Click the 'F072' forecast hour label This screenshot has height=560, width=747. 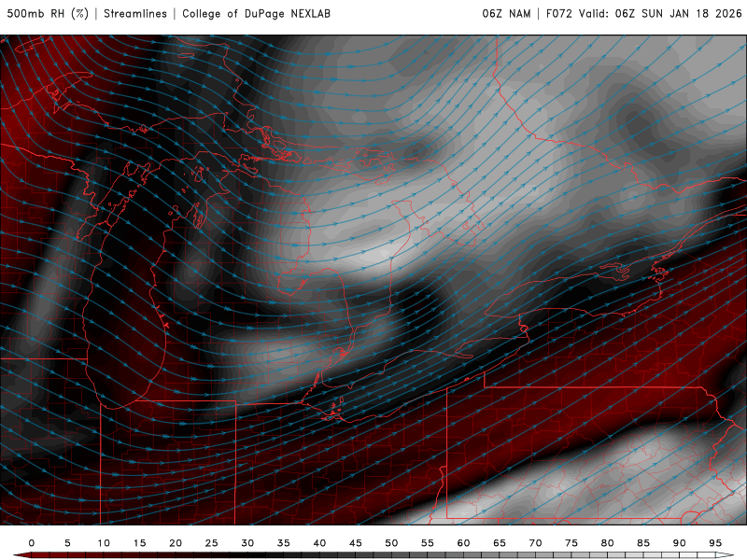(x=558, y=13)
